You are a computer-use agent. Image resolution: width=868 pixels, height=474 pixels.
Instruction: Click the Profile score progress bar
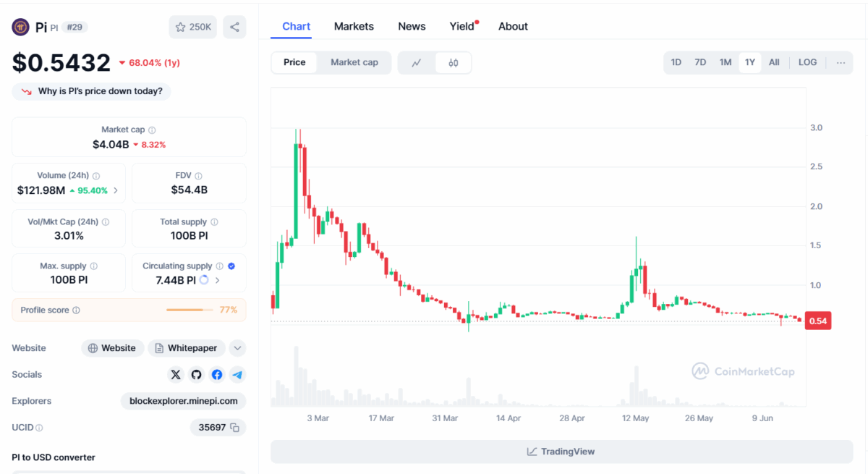tap(184, 310)
